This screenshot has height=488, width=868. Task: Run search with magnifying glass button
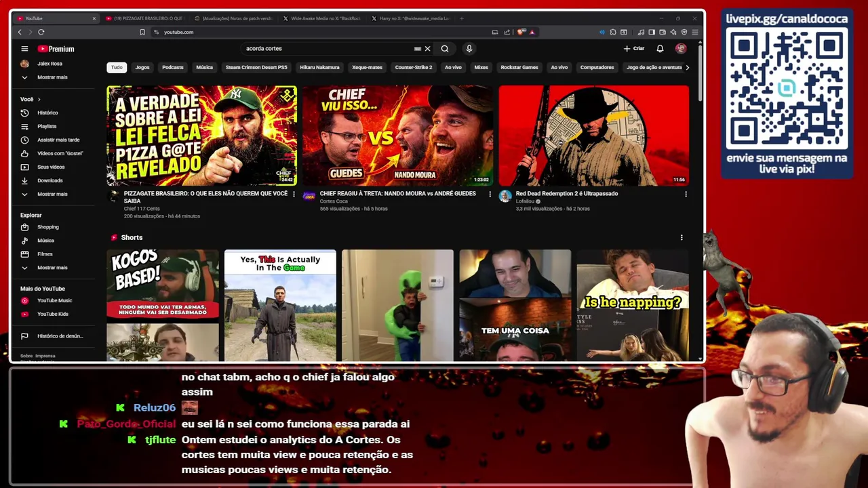click(445, 49)
